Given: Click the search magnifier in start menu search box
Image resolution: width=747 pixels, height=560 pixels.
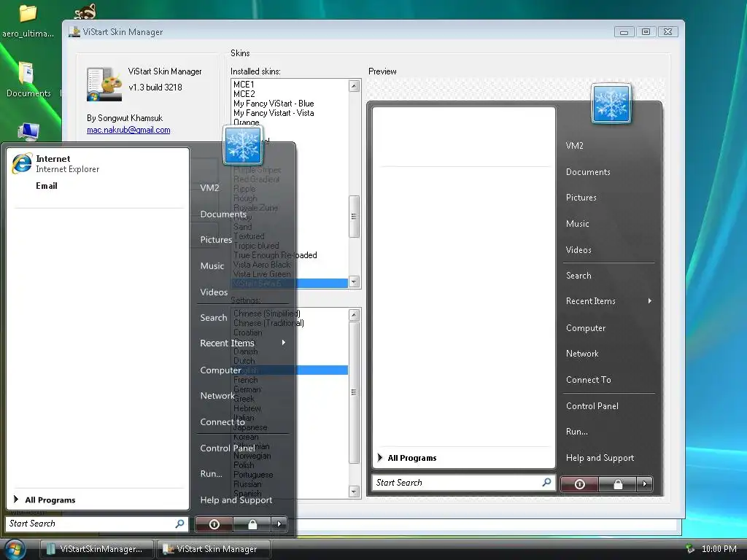Looking at the screenshot, I should click(x=179, y=524).
